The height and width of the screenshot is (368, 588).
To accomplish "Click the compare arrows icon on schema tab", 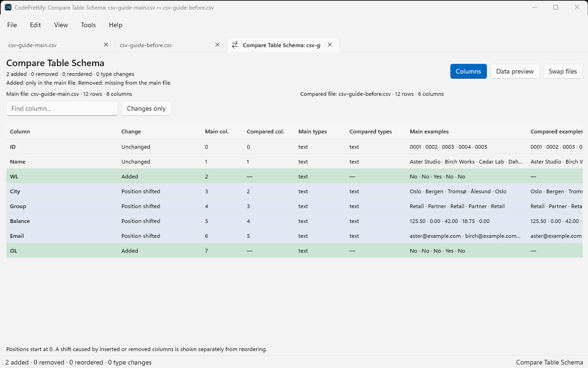I will [235, 45].
